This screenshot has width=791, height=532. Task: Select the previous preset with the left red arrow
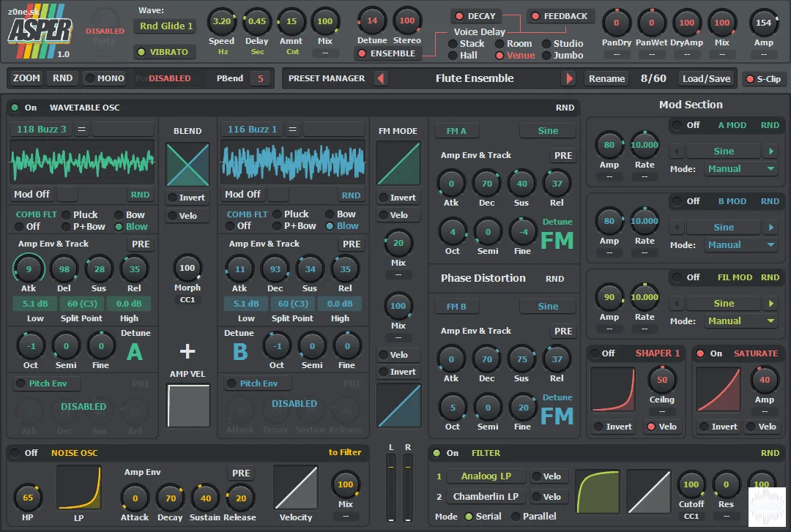tap(381, 78)
